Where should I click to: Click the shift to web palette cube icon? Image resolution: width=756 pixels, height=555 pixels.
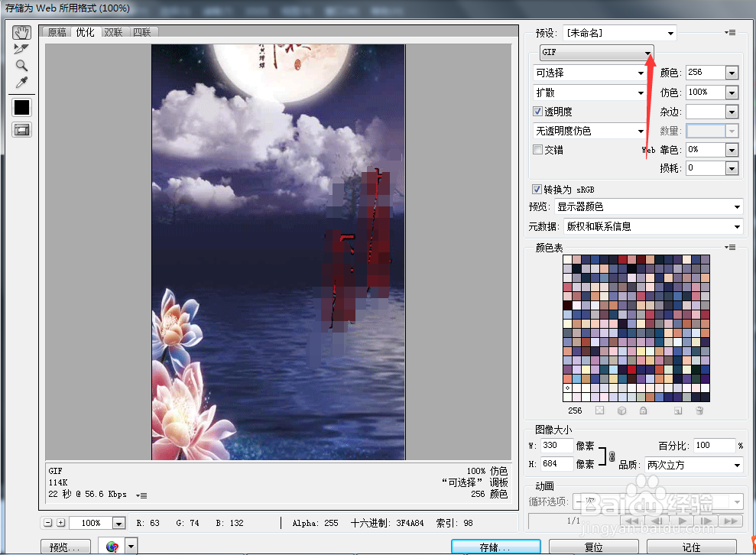click(621, 411)
